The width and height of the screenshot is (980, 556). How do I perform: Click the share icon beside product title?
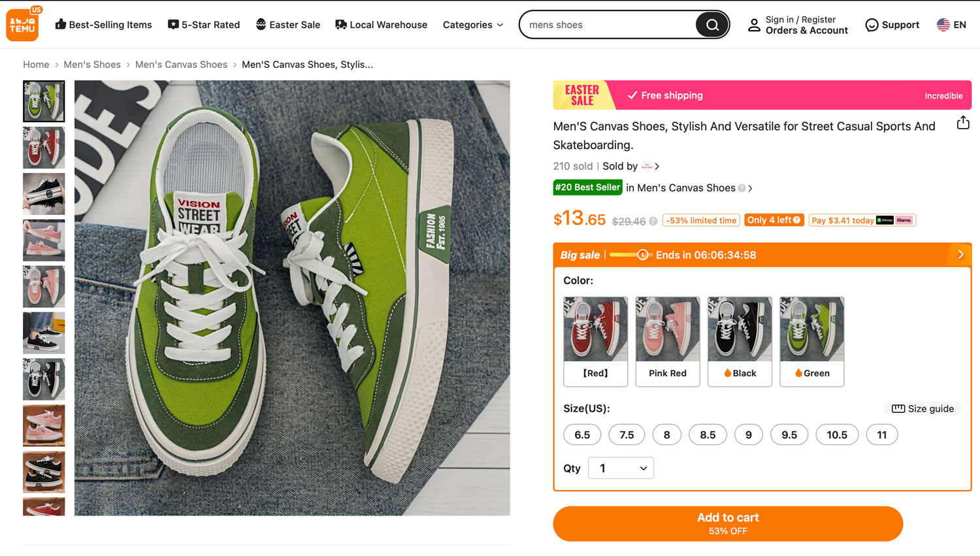[x=963, y=123]
